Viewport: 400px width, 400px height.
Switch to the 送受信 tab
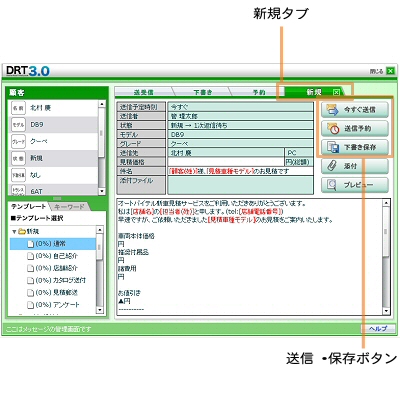point(144,92)
